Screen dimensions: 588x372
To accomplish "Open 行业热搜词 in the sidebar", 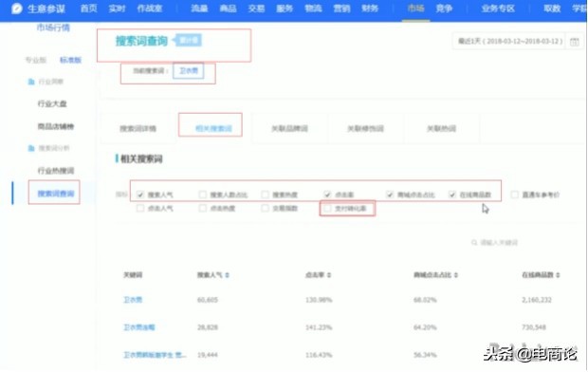I will coord(56,171).
